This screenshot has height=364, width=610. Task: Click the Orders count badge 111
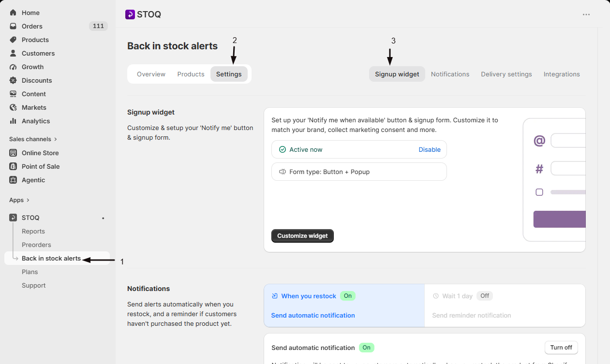tap(98, 26)
